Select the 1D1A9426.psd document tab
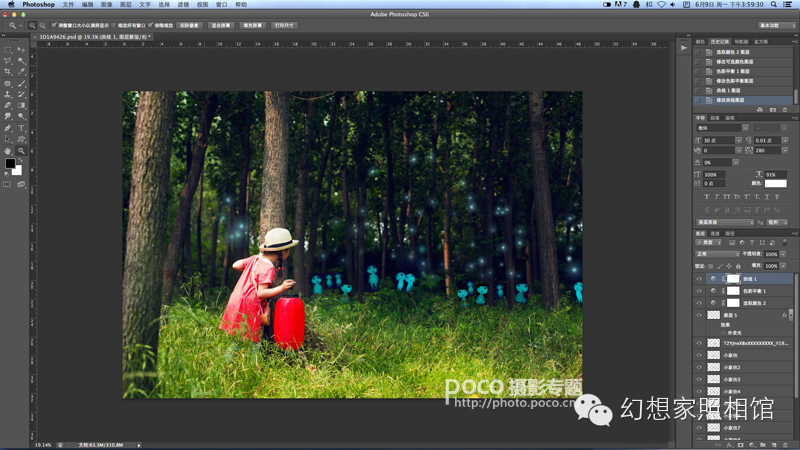This screenshot has height=450, width=800. pos(93,37)
